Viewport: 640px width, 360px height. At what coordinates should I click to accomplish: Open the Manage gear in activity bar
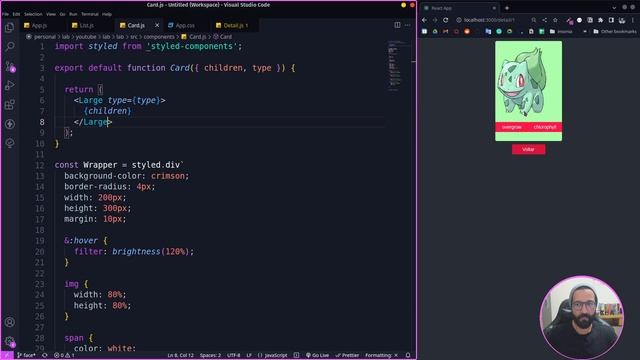point(9,341)
